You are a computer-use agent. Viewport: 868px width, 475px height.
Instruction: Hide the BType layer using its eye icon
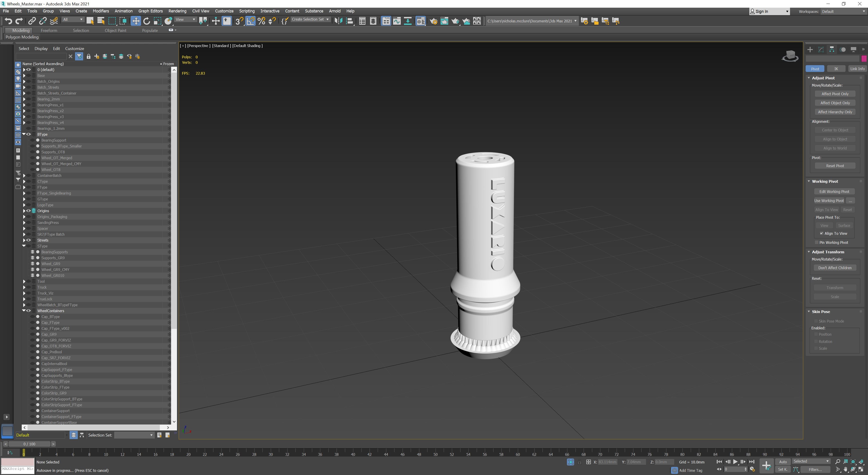(x=29, y=135)
